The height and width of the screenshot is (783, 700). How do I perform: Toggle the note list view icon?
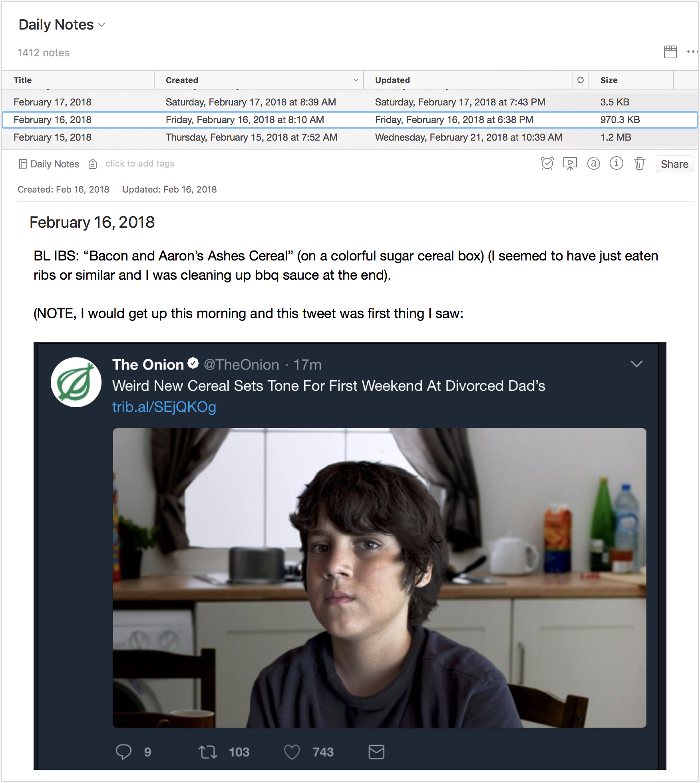(x=670, y=52)
